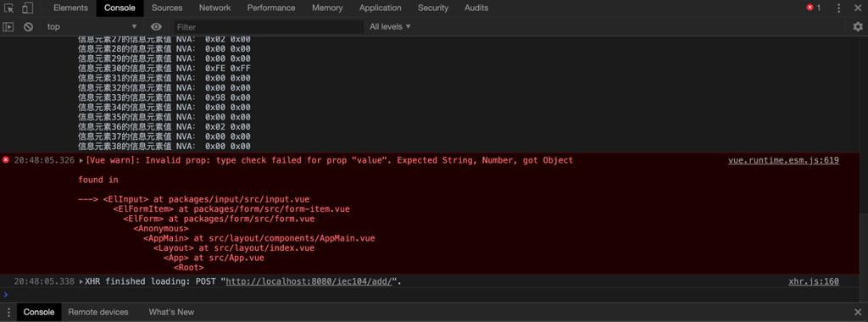Open the All levels dropdown
The height and width of the screenshot is (322, 868).
(x=390, y=26)
